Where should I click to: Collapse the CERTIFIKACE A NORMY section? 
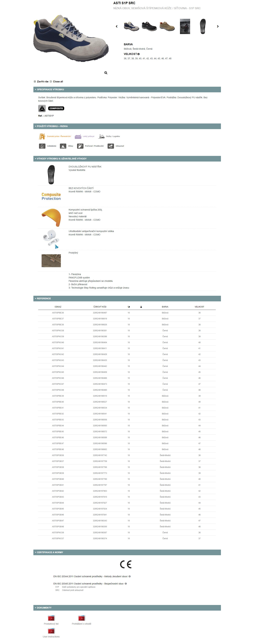point(127,552)
